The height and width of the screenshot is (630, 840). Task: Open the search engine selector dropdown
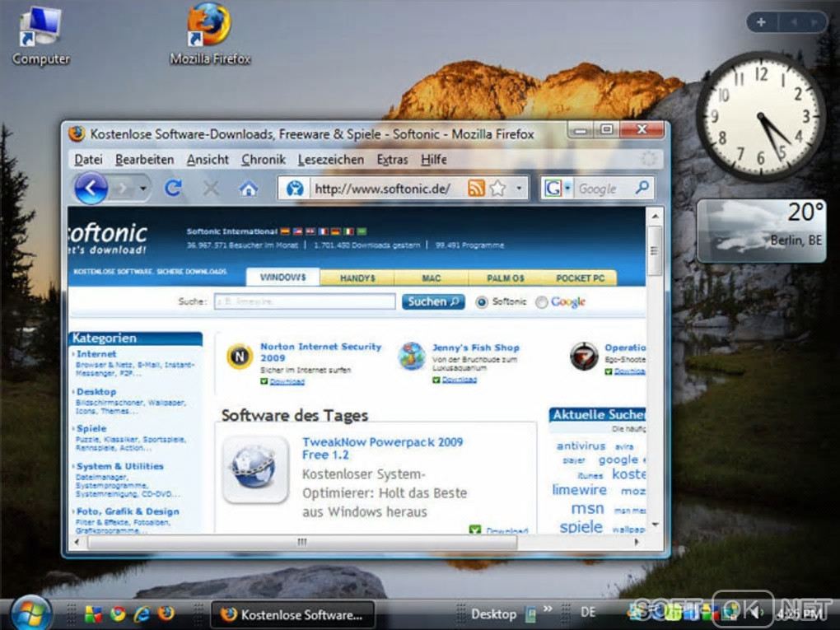click(567, 188)
